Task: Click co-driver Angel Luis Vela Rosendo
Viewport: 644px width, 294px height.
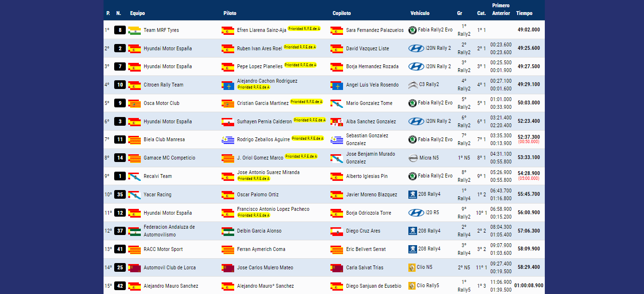Action: (373, 85)
